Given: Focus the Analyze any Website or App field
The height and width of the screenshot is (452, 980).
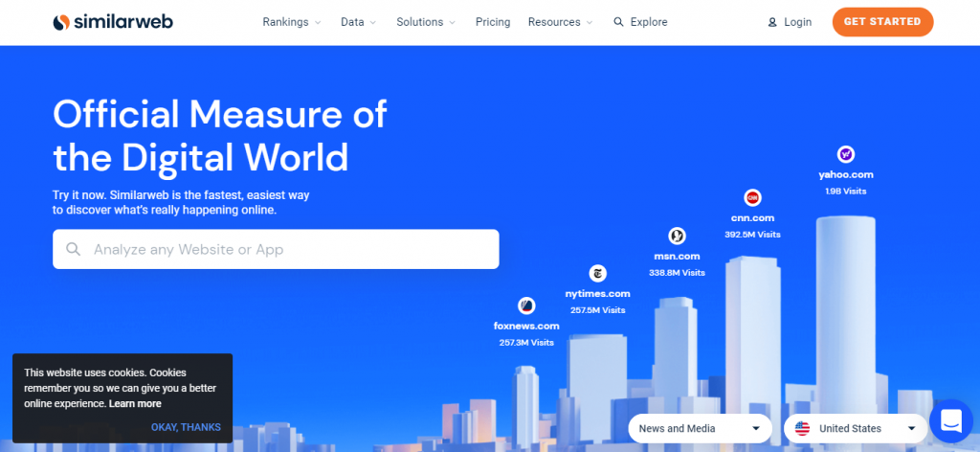Looking at the screenshot, I should pyautogui.click(x=276, y=249).
